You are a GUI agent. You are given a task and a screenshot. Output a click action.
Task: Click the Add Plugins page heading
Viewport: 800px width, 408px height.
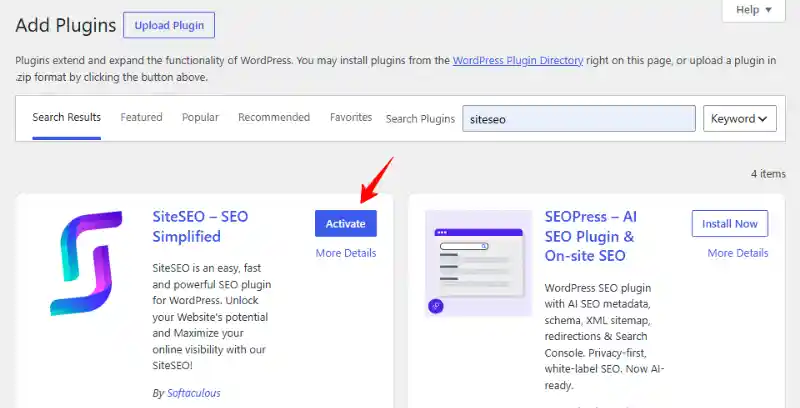[66, 25]
